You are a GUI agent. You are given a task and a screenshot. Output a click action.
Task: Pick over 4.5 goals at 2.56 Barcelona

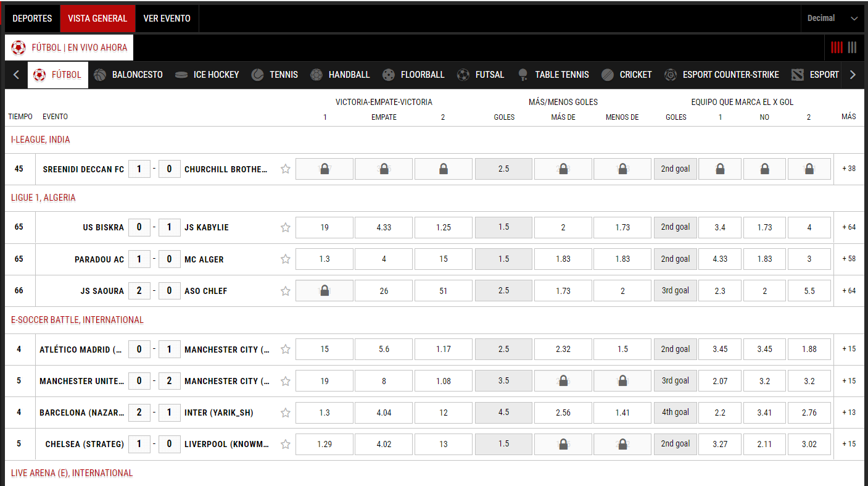coord(563,413)
